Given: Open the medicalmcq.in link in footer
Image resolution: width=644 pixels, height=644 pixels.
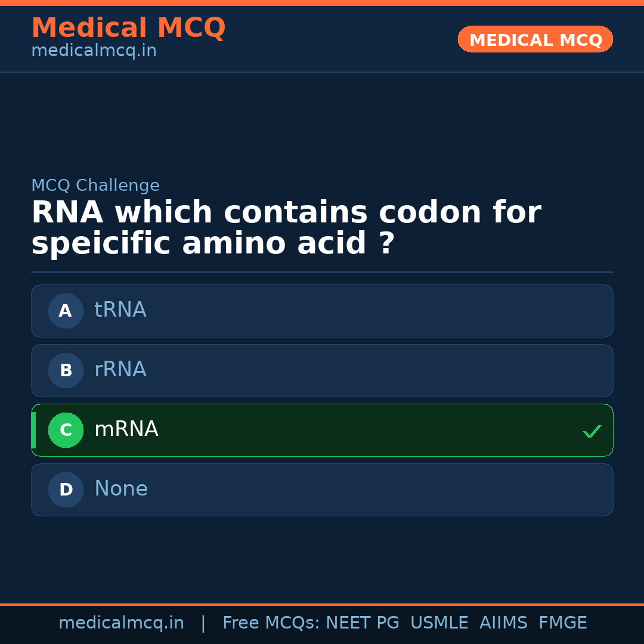Looking at the screenshot, I should pos(121,623).
